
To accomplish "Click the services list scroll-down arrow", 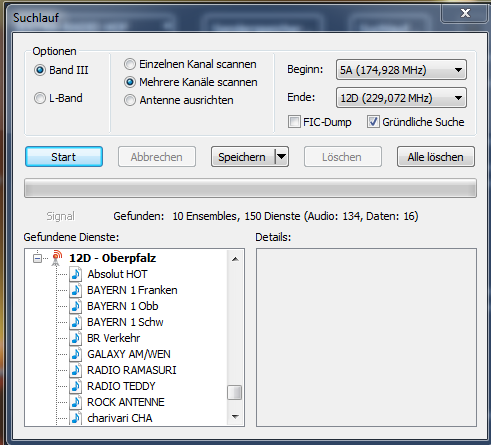I will point(235,417).
